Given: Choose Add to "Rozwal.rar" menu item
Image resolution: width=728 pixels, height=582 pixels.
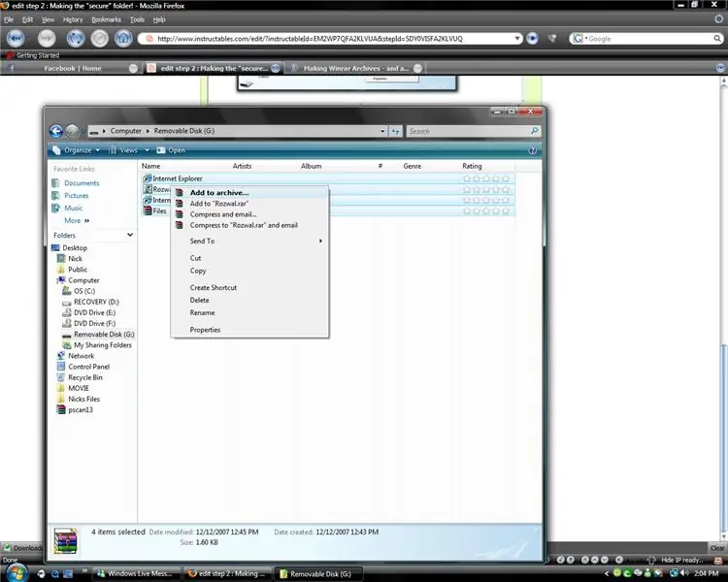Looking at the screenshot, I should pos(249,204).
